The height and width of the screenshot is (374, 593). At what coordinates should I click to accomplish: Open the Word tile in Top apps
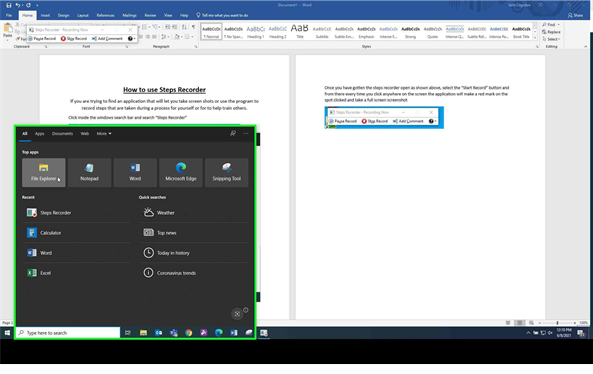pyautogui.click(x=135, y=172)
